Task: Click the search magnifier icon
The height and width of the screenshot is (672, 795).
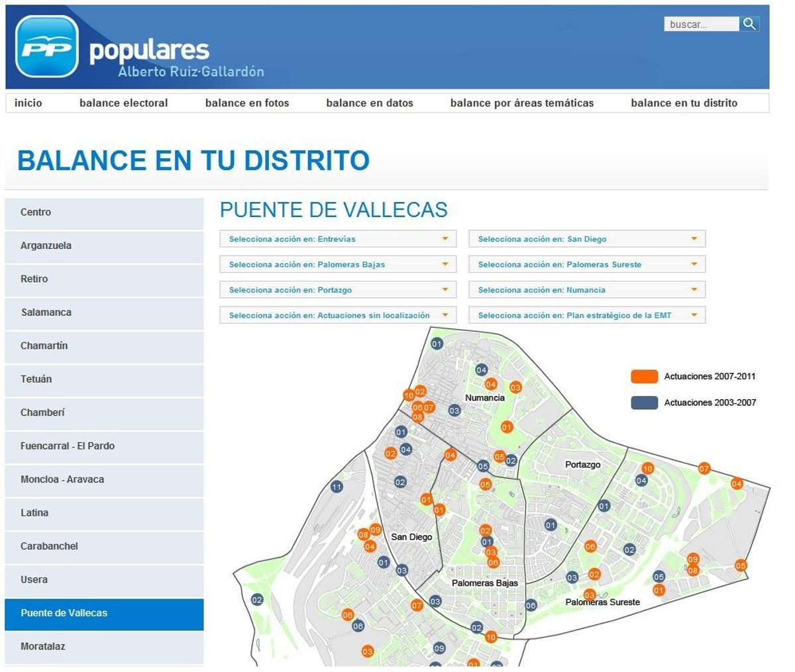Action: click(749, 24)
